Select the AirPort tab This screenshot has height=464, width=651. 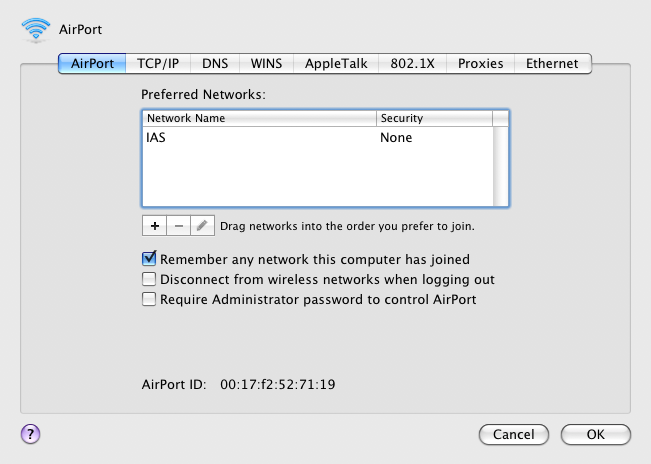coord(92,64)
